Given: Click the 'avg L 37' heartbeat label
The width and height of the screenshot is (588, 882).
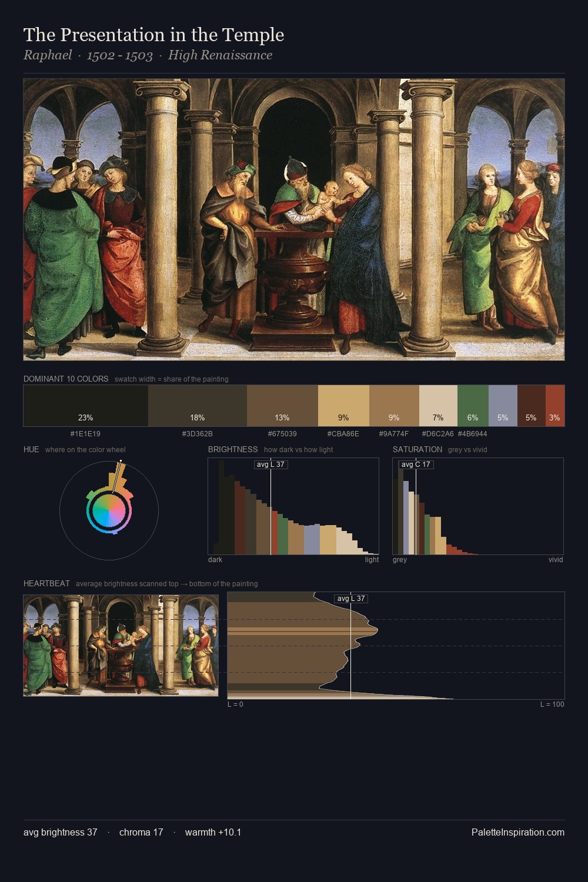Looking at the screenshot, I should tap(351, 599).
